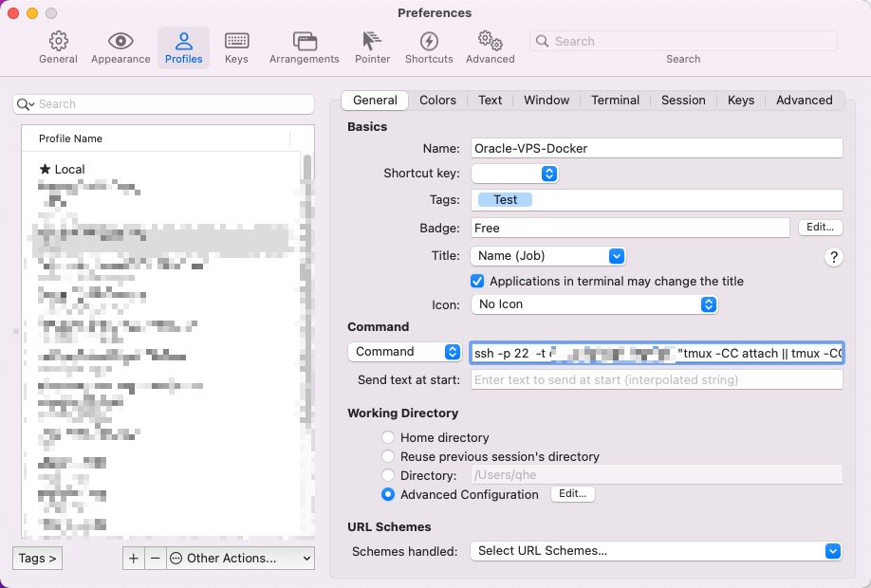Switch to the Terminal tab
The height and width of the screenshot is (588, 871).
pos(615,100)
